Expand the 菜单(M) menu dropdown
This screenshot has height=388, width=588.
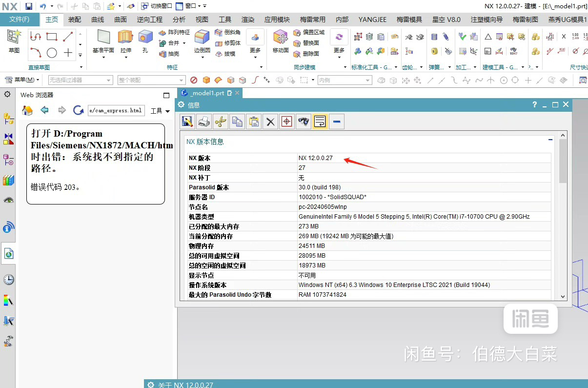pos(21,80)
